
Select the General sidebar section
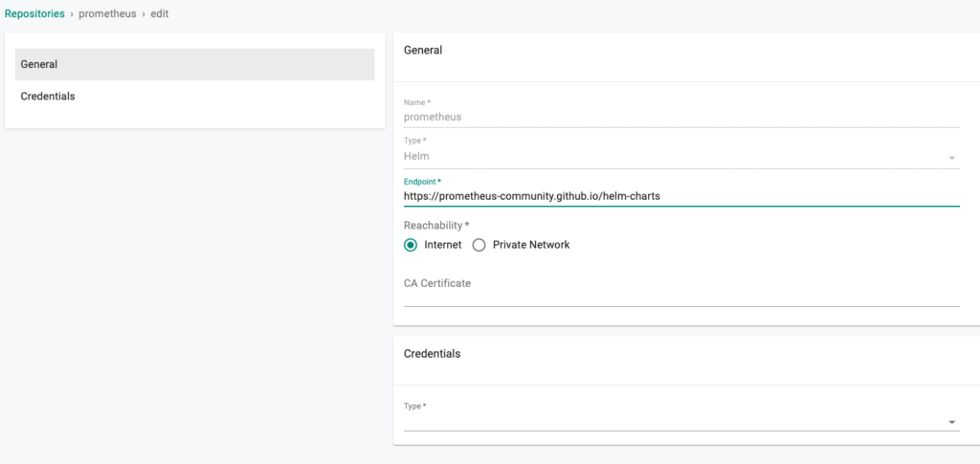194,64
